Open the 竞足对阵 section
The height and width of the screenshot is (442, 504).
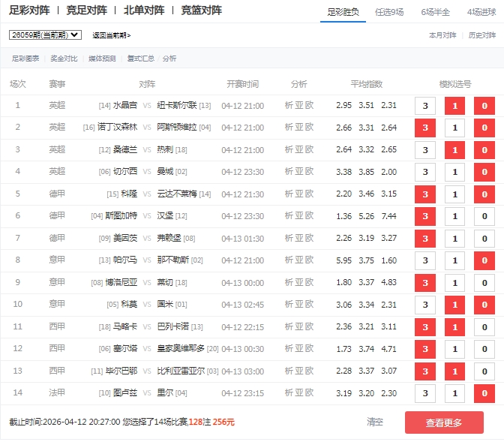87,11
